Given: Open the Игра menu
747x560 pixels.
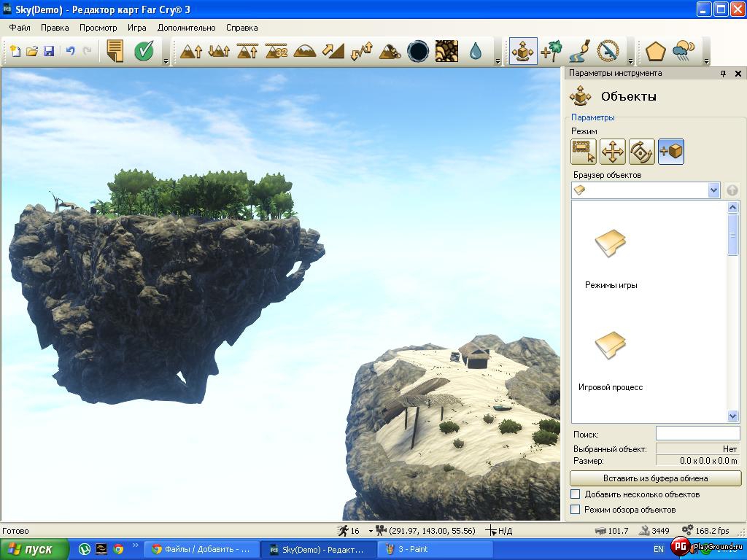Looking at the screenshot, I should click(136, 28).
